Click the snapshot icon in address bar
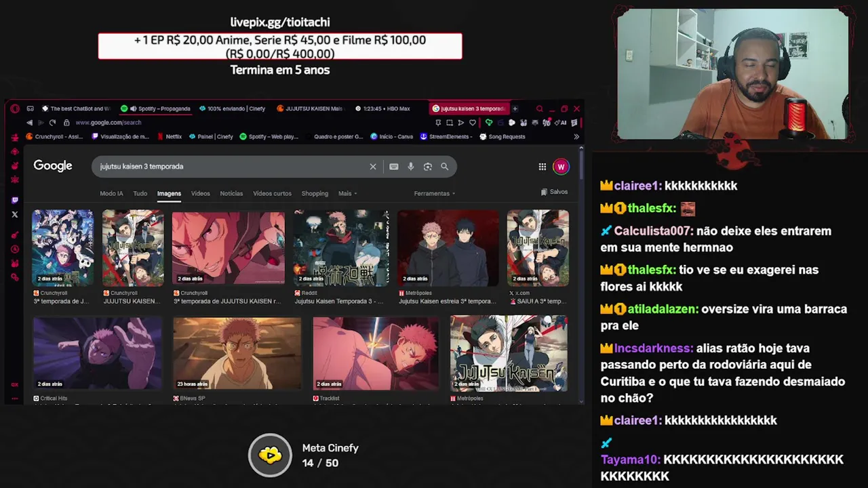Screen dimensions: 868x488 click(450, 123)
